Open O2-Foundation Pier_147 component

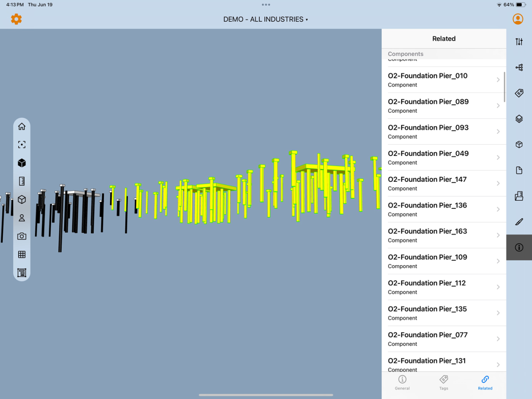444,184
